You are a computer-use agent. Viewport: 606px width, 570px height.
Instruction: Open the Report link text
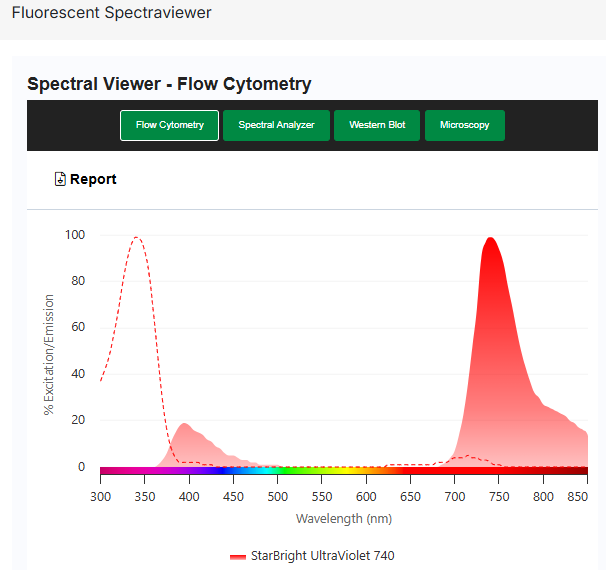93,179
